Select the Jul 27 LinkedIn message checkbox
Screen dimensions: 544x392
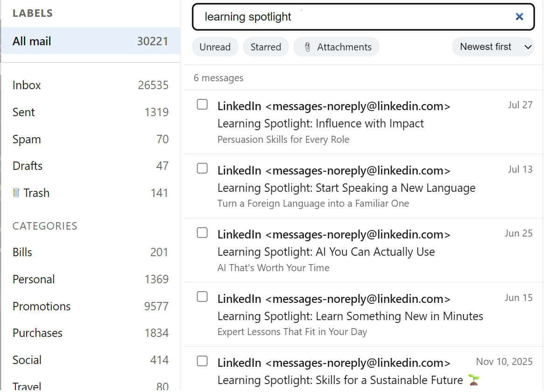coord(202,105)
